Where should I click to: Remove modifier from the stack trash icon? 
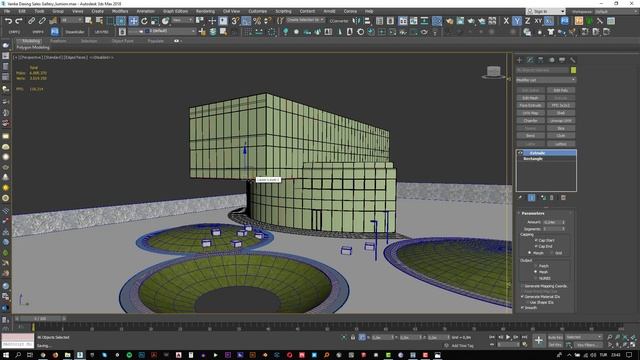pyautogui.click(x=552, y=198)
